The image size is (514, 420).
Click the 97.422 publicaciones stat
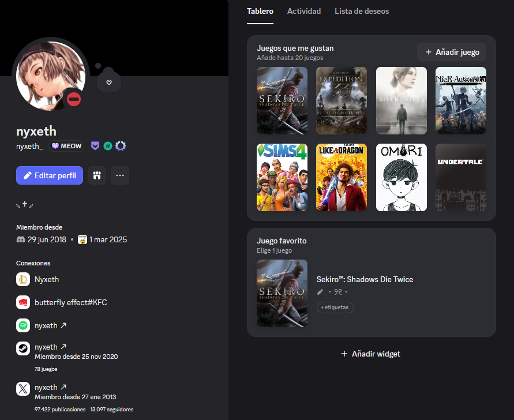pos(60,410)
